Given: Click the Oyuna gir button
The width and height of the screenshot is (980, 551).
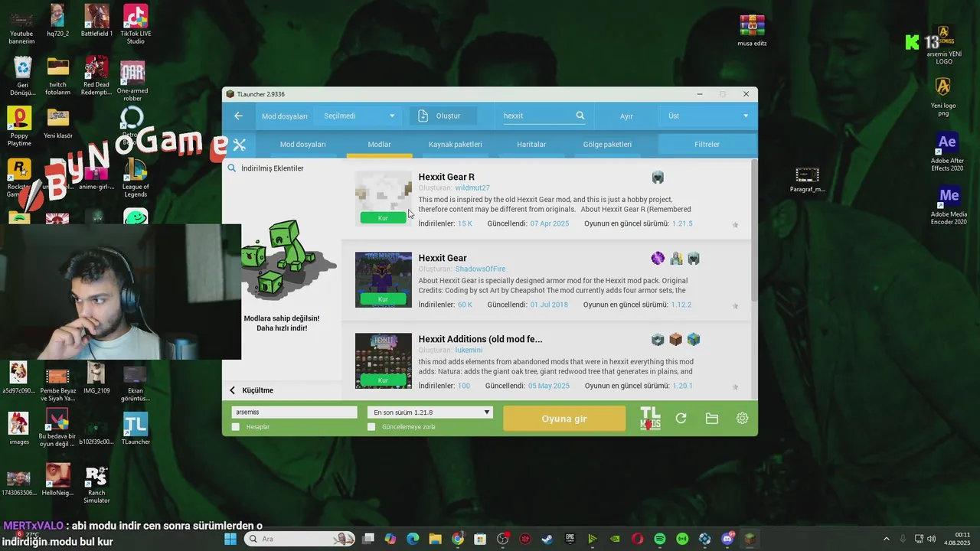Looking at the screenshot, I should [x=564, y=419].
